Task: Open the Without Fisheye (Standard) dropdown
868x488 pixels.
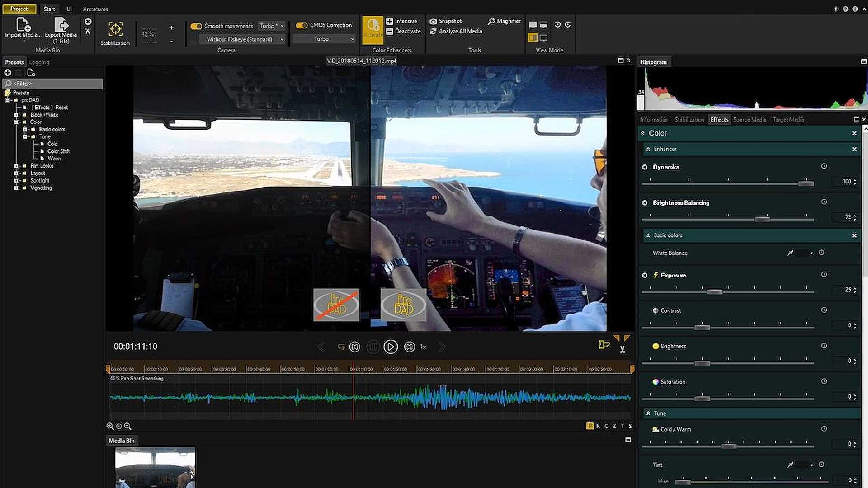Action: tap(245, 39)
